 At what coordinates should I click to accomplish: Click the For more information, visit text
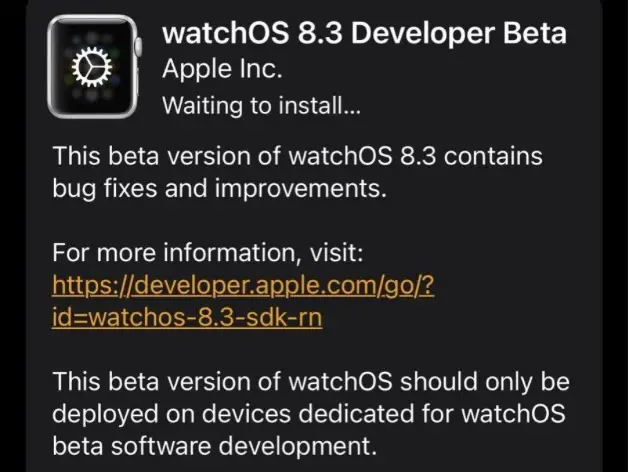(208, 252)
